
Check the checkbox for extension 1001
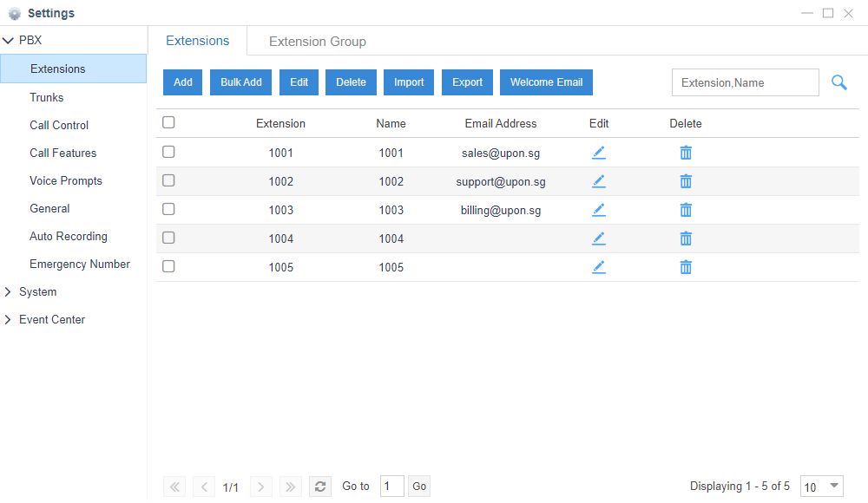[168, 151]
